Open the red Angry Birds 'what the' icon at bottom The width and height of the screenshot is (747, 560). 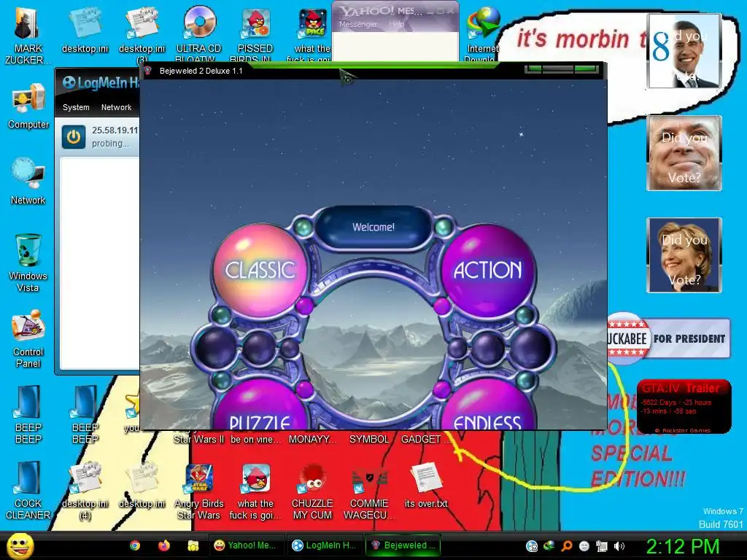256,491
